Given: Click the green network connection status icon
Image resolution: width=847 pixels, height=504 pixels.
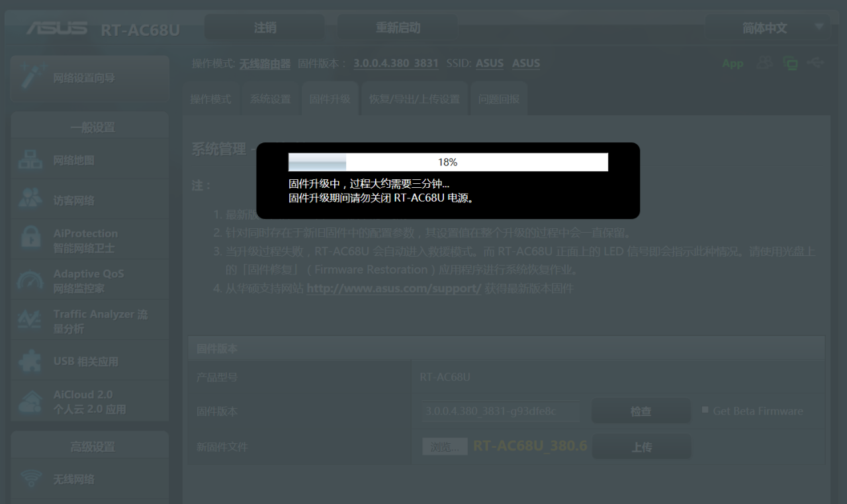Looking at the screenshot, I should point(790,63).
